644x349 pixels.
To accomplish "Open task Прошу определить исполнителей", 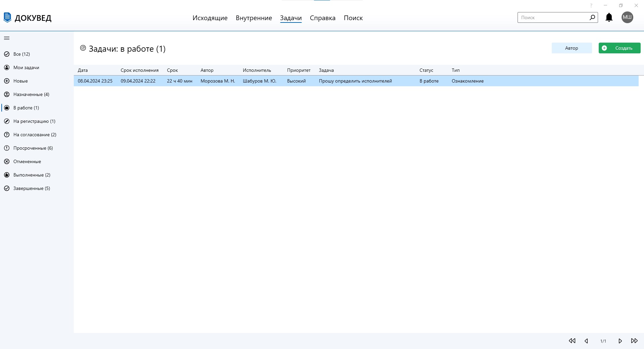I will coord(355,81).
